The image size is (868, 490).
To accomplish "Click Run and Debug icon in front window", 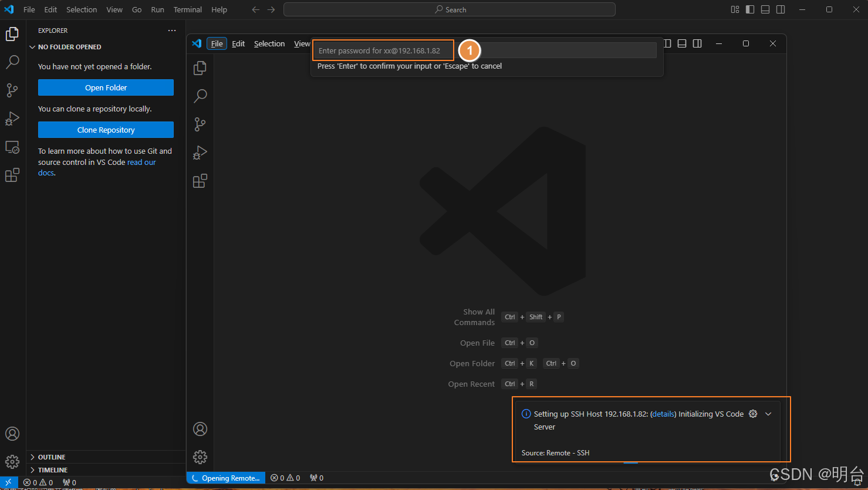I will [x=200, y=153].
